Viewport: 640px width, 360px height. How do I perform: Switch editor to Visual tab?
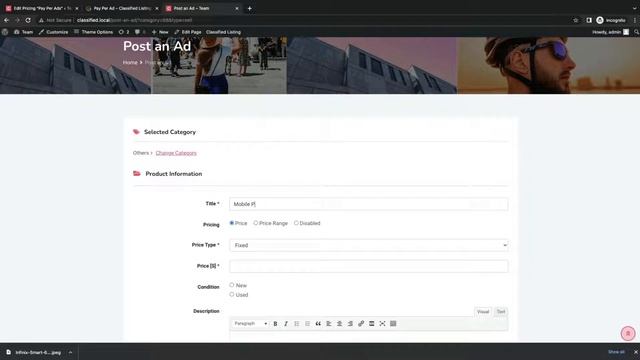click(x=483, y=311)
